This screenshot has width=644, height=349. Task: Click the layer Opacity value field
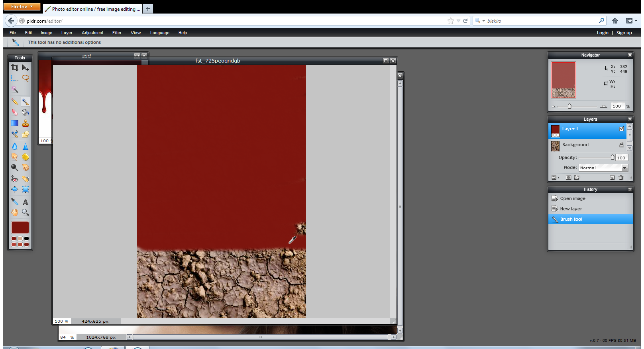pyautogui.click(x=622, y=158)
